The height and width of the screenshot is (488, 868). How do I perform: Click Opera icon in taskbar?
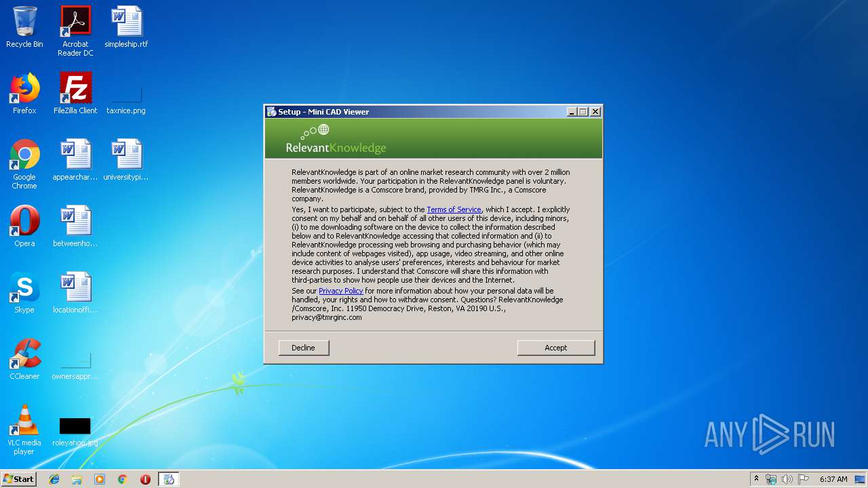(145, 479)
